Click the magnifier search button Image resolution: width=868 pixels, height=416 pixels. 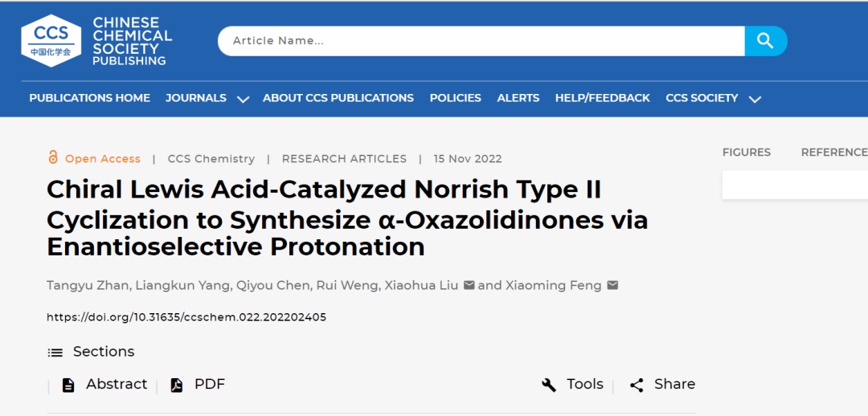(x=765, y=41)
